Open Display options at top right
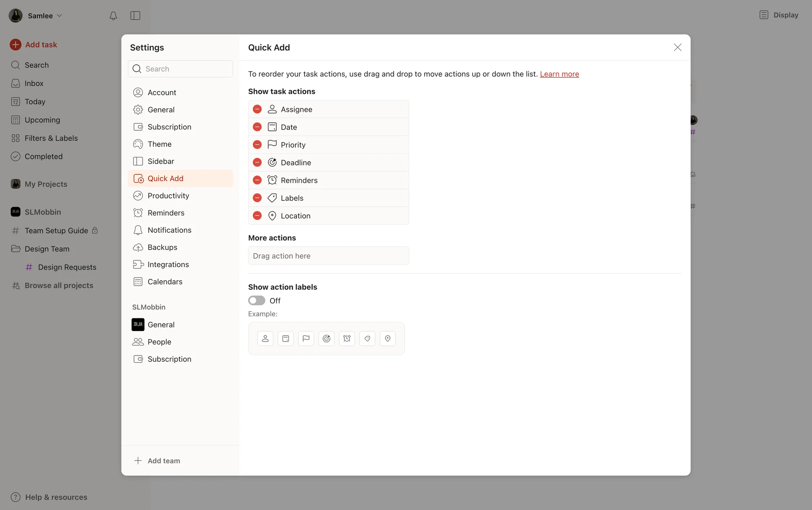 (779, 15)
